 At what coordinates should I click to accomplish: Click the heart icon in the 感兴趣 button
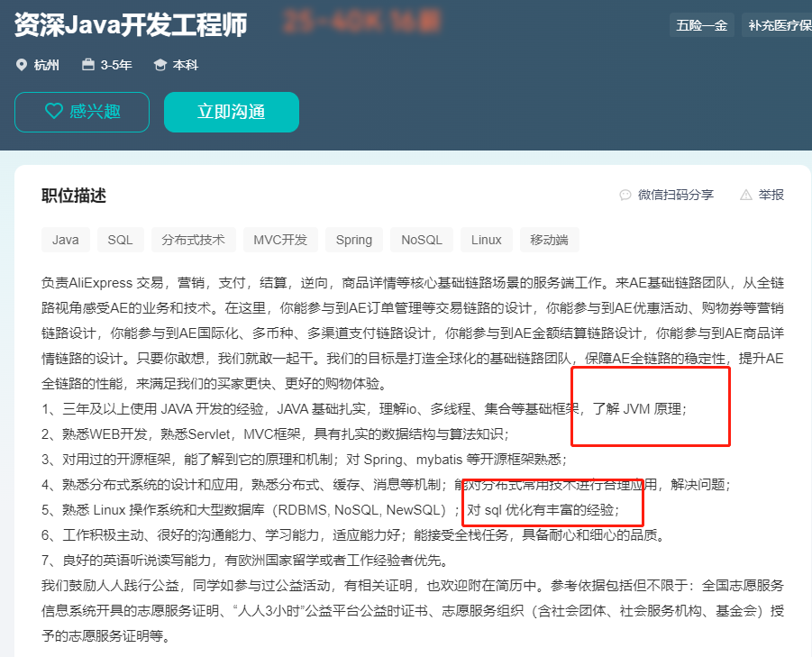pyautogui.click(x=54, y=111)
